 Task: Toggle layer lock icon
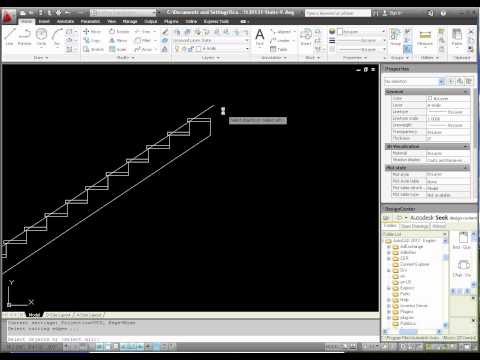(x=191, y=49)
